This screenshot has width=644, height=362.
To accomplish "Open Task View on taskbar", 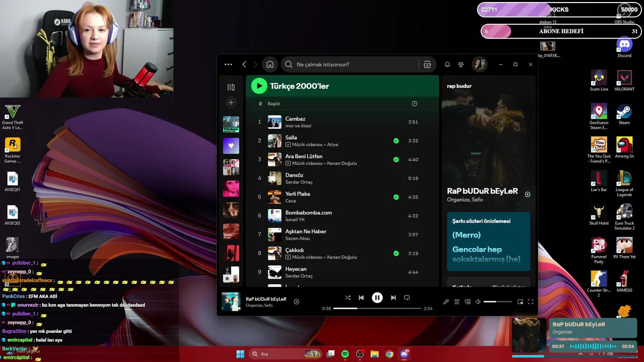I will [331, 354].
